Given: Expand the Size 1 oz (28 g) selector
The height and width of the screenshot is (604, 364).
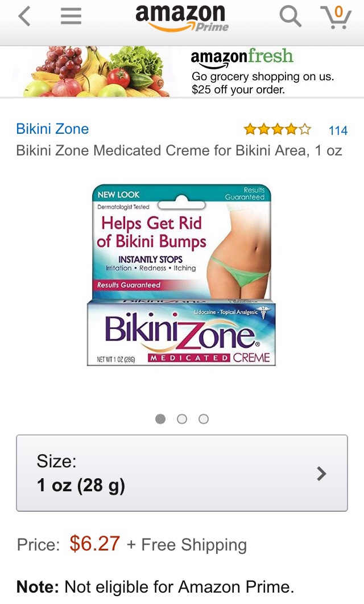Looking at the screenshot, I should click(x=182, y=473).
